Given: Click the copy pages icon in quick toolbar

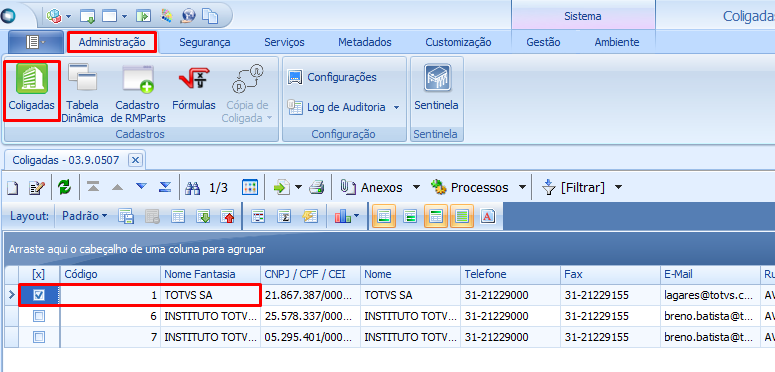Looking at the screenshot, I should 211,16.
